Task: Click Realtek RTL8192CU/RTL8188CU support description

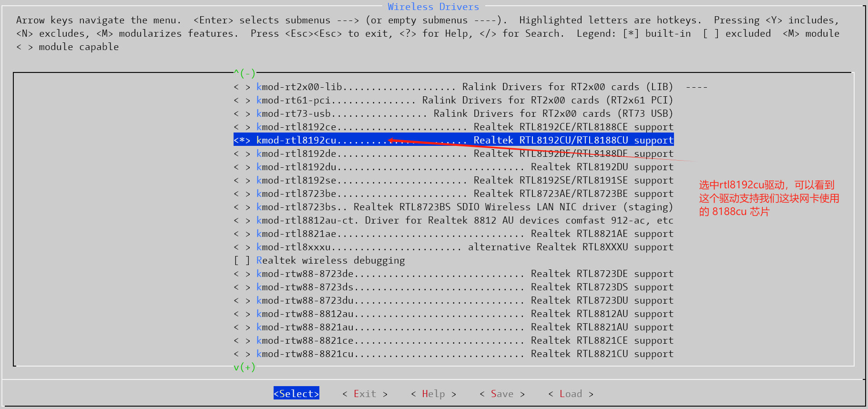Action: (x=573, y=140)
